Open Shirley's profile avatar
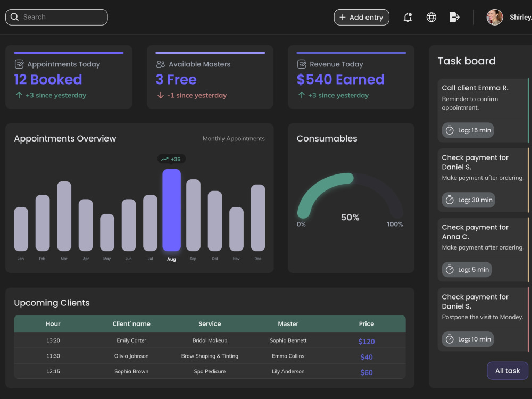Viewport: 532px width, 399px height. coord(495,18)
